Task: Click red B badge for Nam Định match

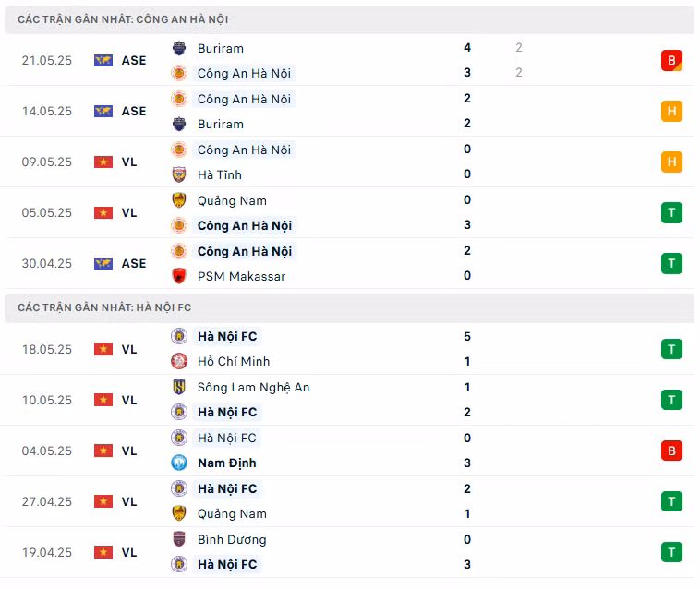Action: pyautogui.click(x=671, y=451)
